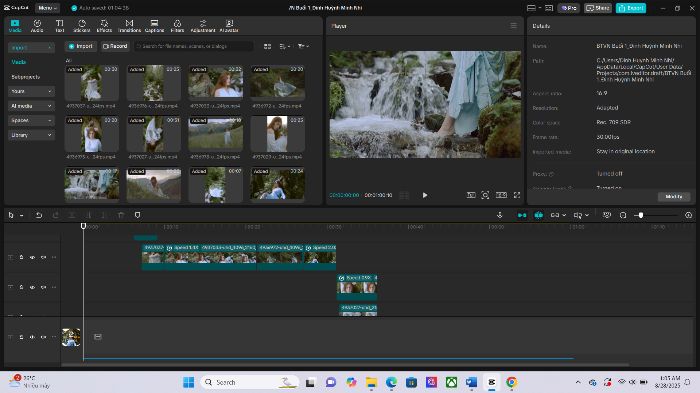This screenshot has height=393, width=700.
Task: Click the cover thumbnail on the main track
Action: tap(71, 337)
